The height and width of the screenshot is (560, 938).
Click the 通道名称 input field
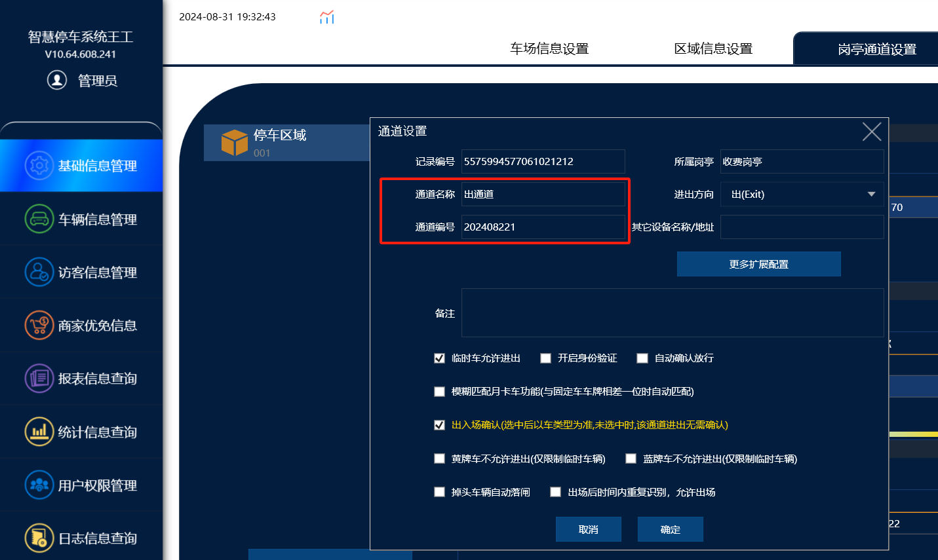(x=543, y=195)
